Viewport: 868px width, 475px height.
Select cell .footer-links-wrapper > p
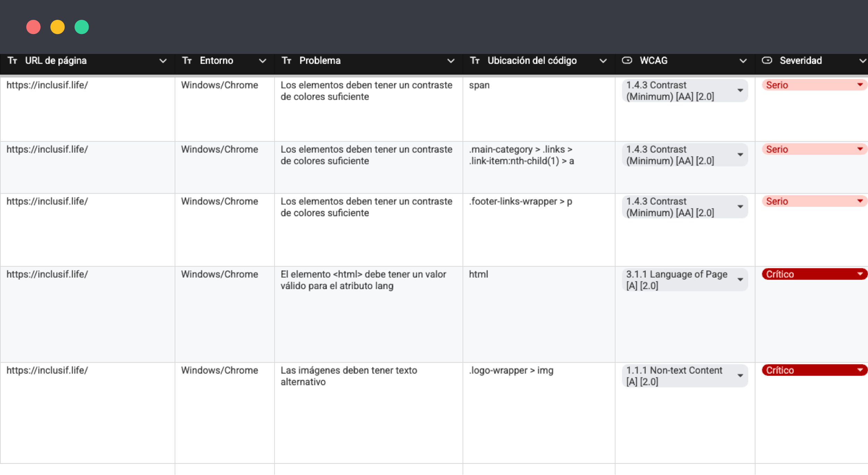520,202
